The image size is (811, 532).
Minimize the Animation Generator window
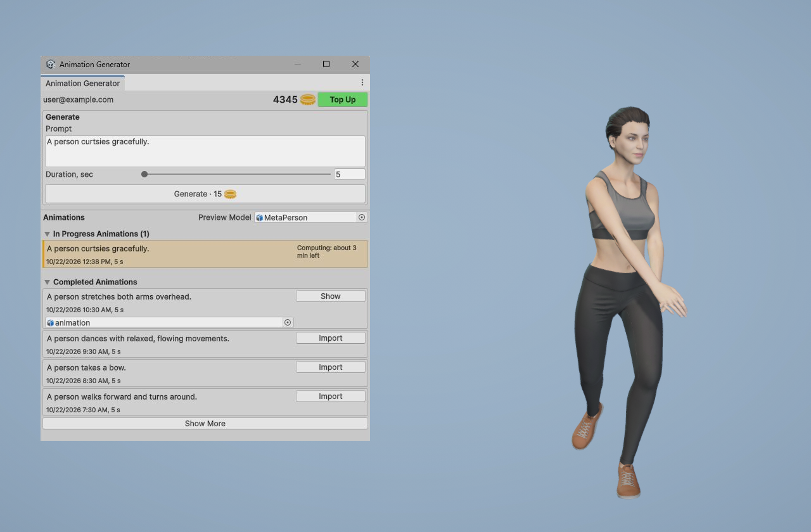(298, 64)
